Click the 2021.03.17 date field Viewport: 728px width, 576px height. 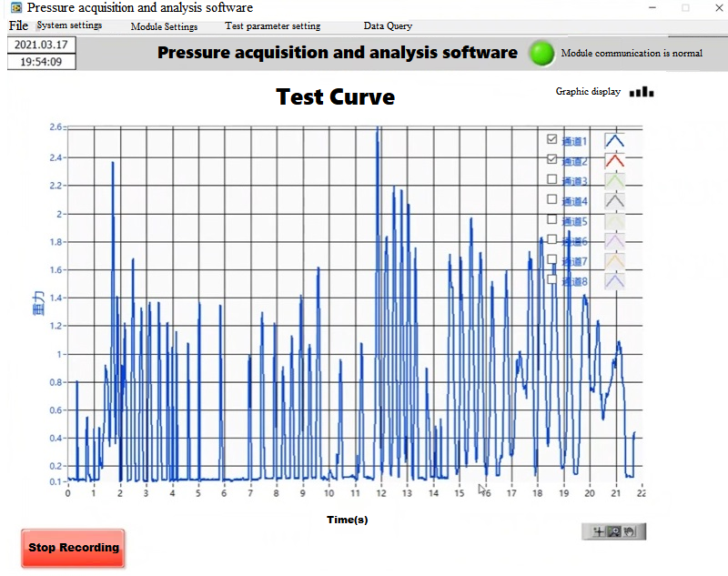tap(41, 45)
